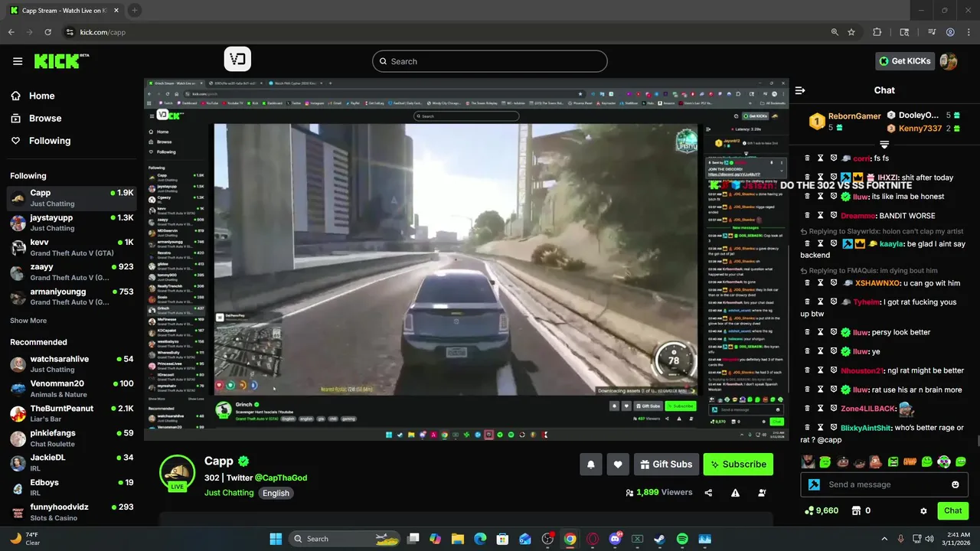Click the 9,660 KICKs balance

(x=821, y=510)
